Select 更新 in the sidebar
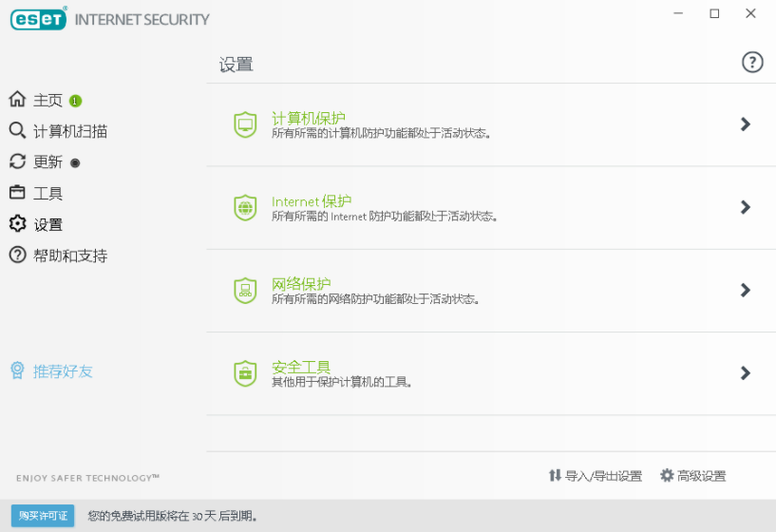This screenshot has width=776, height=532. tap(47, 162)
